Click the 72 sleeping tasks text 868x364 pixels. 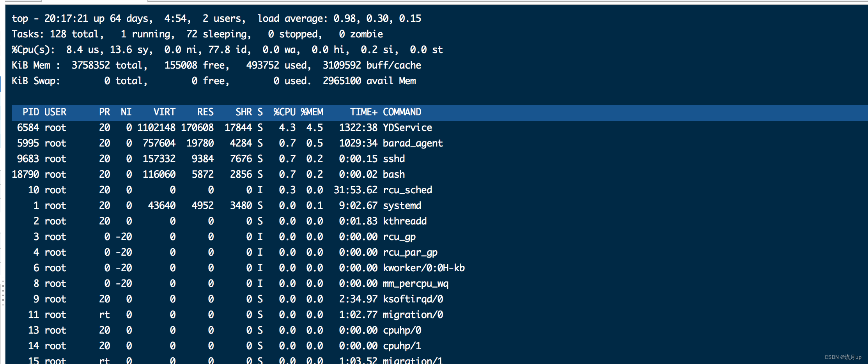(219, 34)
